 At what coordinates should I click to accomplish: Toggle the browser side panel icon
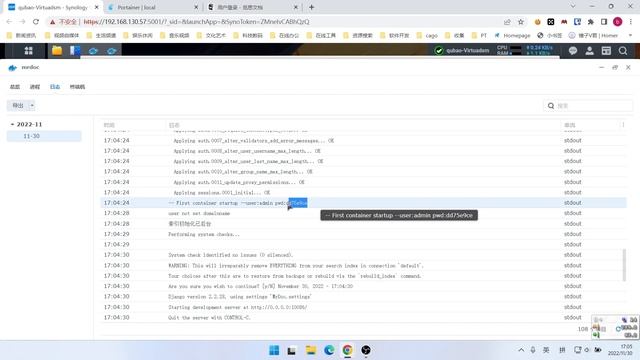coord(604,22)
